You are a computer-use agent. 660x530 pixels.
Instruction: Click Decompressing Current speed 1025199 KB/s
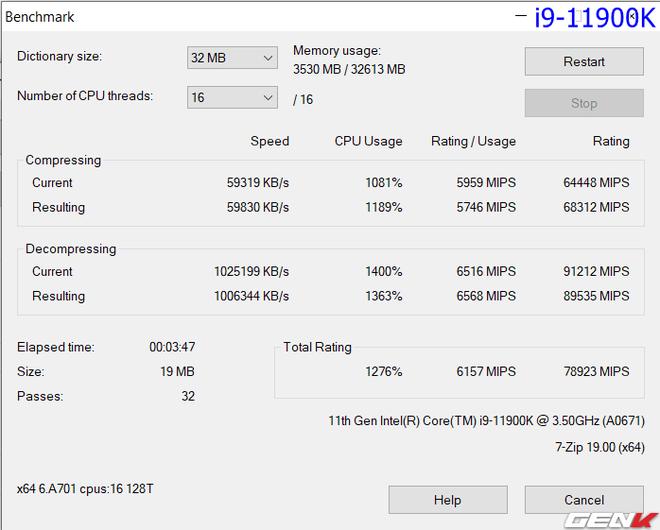(251, 272)
